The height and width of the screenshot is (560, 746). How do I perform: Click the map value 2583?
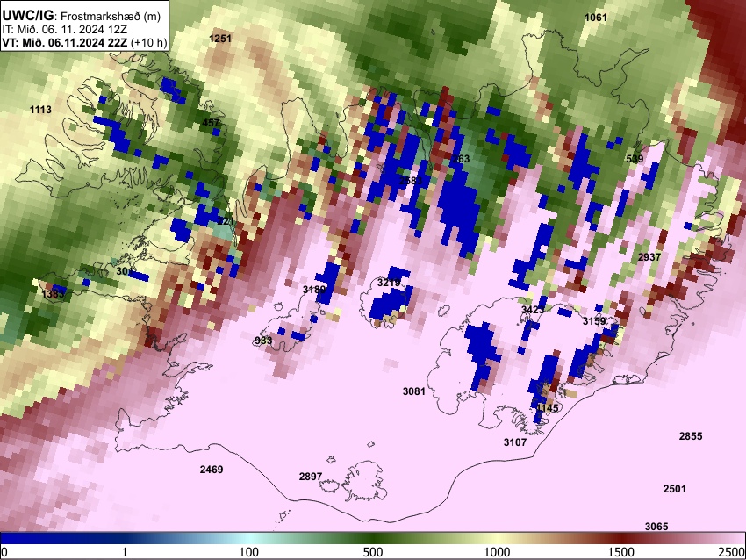click(x=411, y=181)
